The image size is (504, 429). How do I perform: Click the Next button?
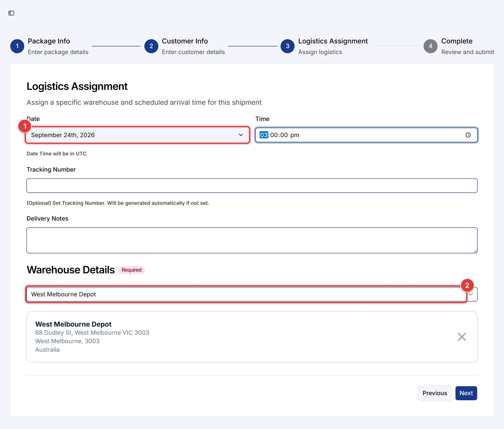[466, 393]
